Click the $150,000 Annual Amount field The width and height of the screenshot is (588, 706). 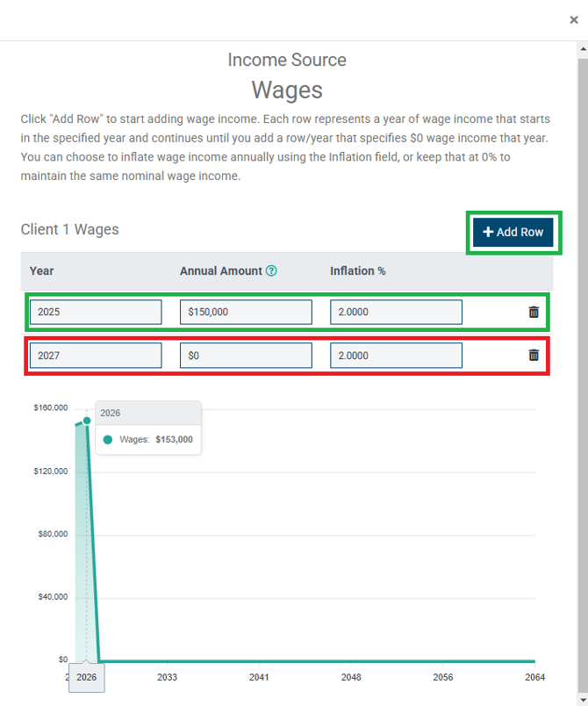point(246,311)
